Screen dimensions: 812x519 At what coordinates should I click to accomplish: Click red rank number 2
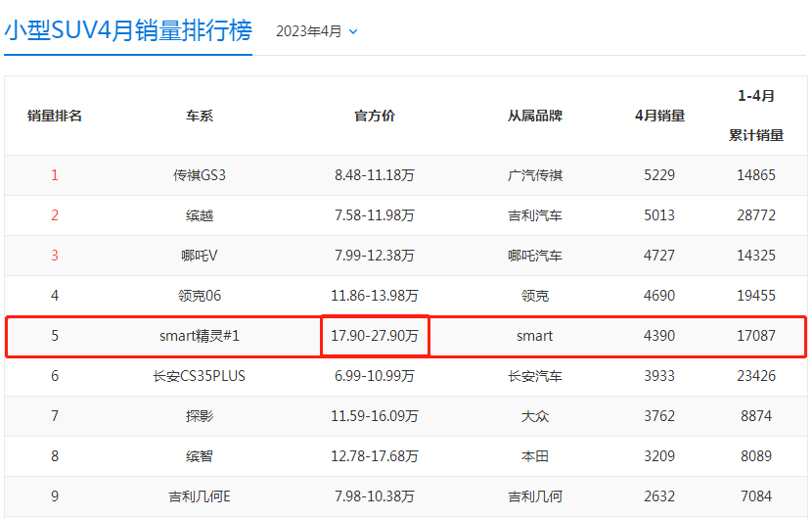[55, 215]
